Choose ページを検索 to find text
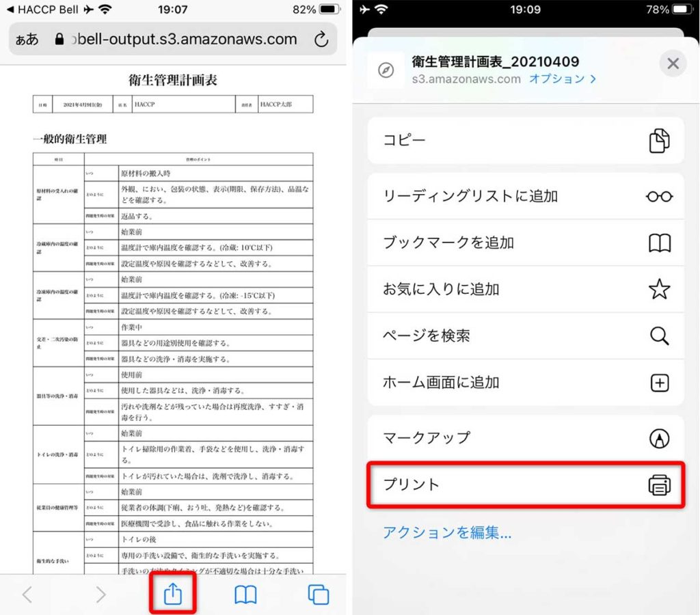This screenshot has height=615, width=700. tap(525, 336)
